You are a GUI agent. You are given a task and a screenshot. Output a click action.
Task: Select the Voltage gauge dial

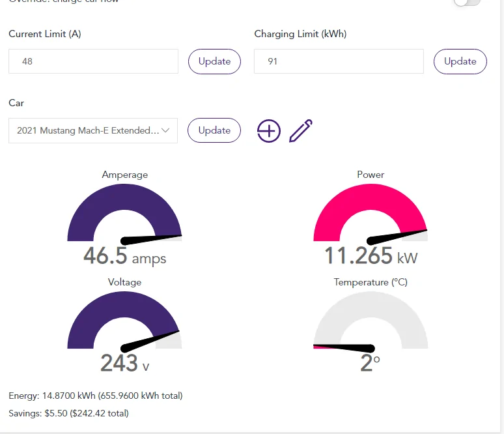[124, 322]
